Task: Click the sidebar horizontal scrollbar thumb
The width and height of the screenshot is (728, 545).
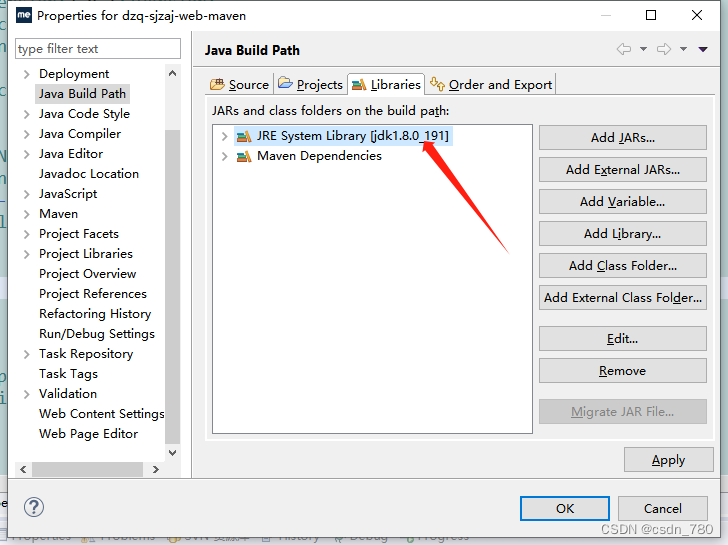Action: pyautogui.click(x=87, y=469)
